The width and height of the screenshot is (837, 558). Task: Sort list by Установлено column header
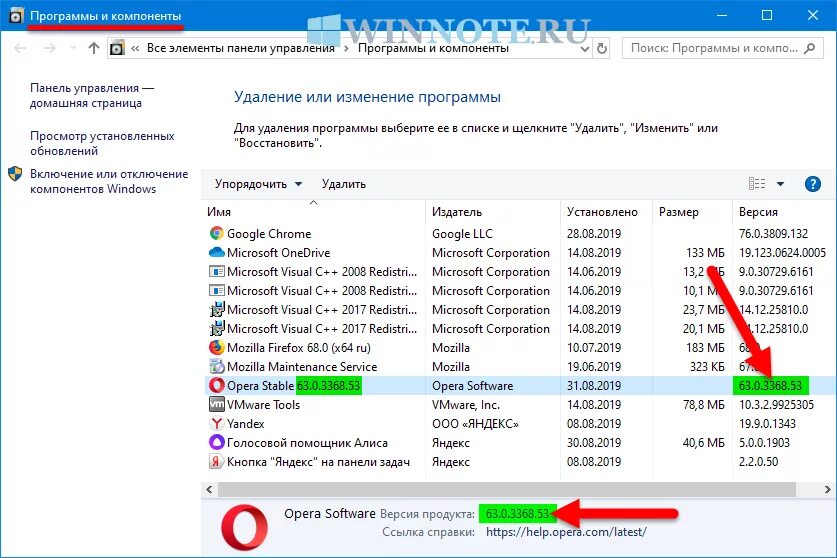coord(602,212)
